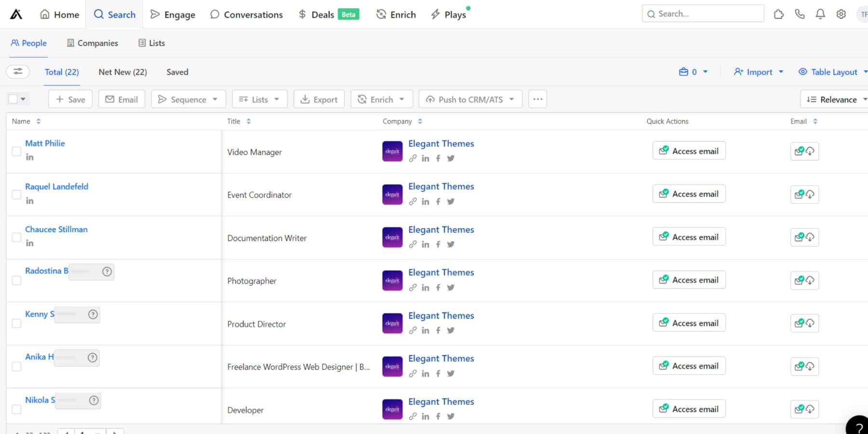This screenshot has height=434, width=868.
Task: Click Elegant Themes Twitter icon in first row
Action: (x=450, y=158)
